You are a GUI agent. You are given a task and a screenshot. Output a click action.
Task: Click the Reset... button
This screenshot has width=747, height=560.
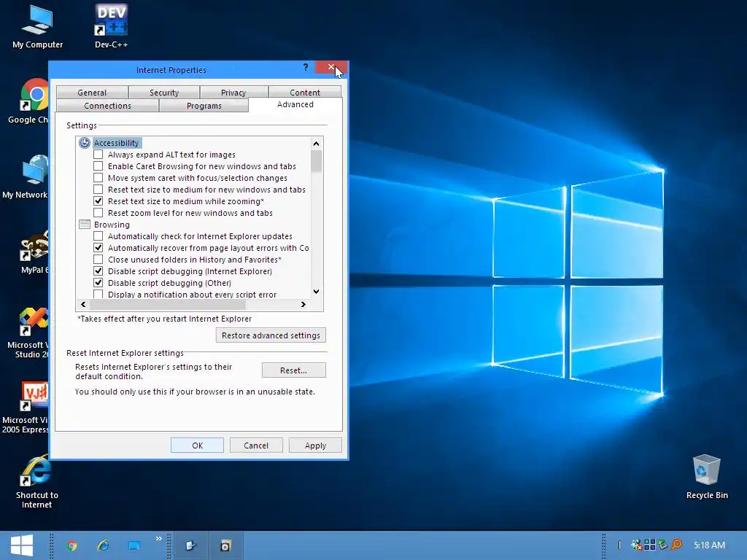click(x=293, y=370)
